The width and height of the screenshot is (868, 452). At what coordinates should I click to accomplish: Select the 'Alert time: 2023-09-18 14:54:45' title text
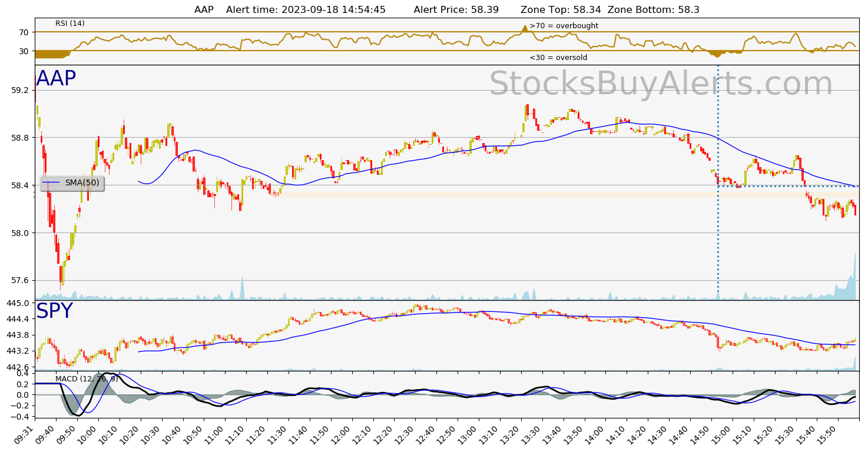(x=306, y=10)
